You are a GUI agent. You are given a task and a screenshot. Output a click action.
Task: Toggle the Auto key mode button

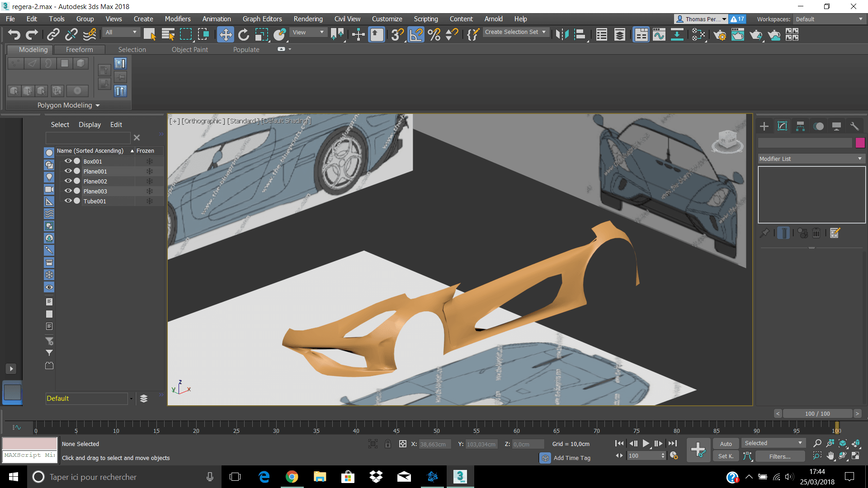(726, 444)
